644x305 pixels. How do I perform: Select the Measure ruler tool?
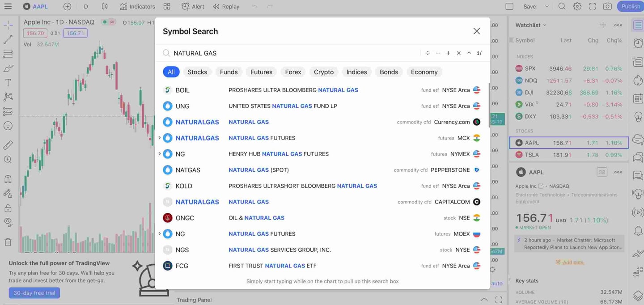tap(8, 145)
